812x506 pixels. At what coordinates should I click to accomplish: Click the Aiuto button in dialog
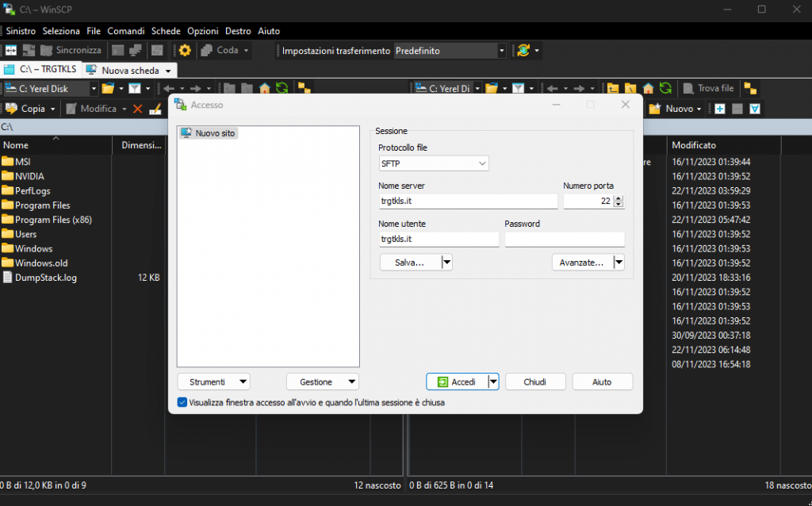(602, 381)
